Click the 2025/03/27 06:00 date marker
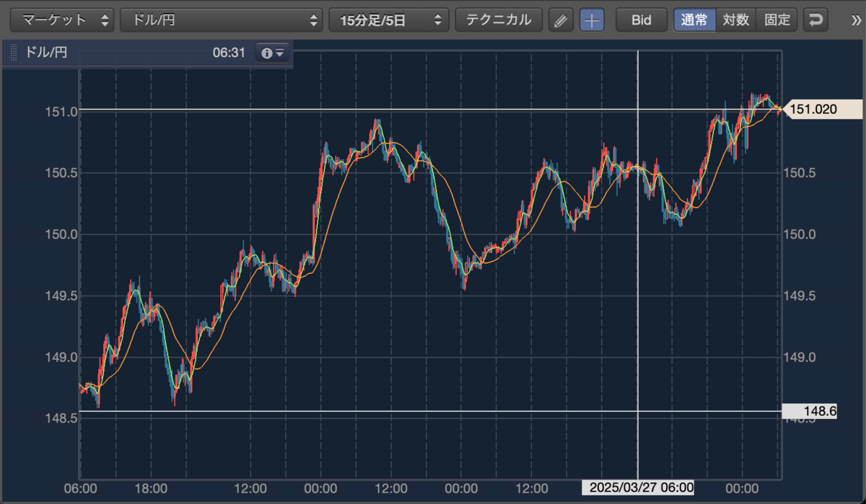866x504 pixels. [639, 487]
